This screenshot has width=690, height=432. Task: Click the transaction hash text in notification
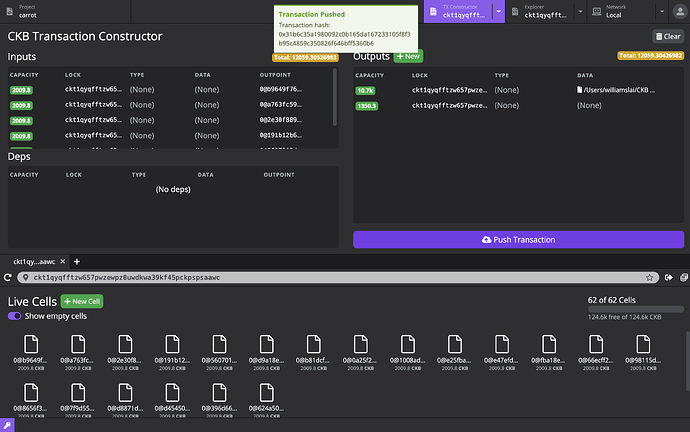(x=345, y=39)
